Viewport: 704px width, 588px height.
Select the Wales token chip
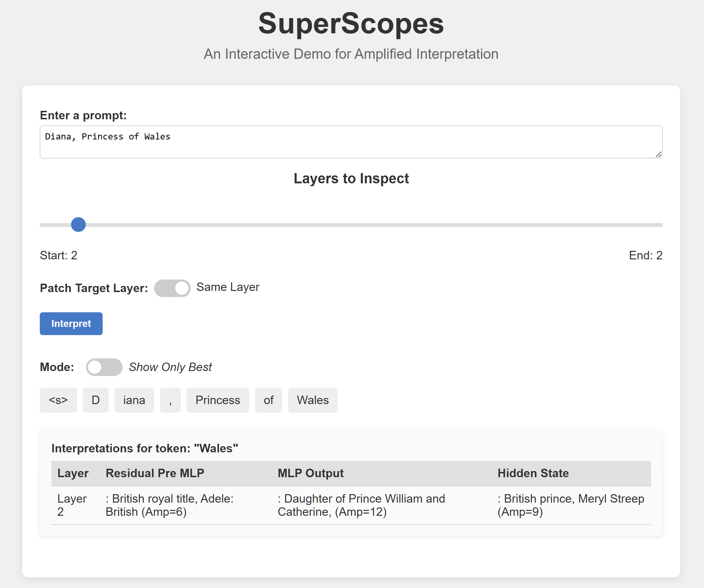[312, 400]
